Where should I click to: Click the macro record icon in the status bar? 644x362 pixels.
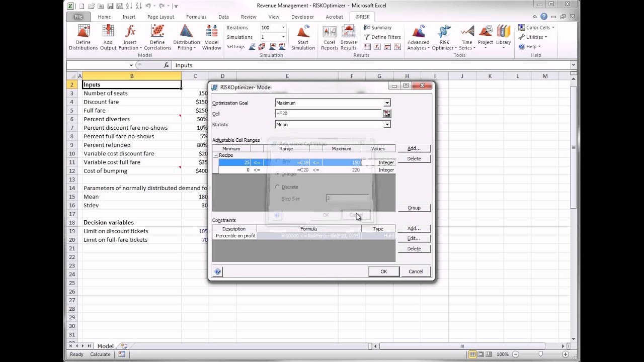pyautogui.click(x=122, y=354)
